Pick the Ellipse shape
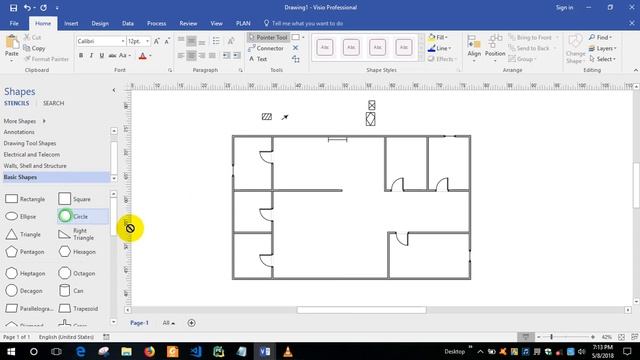The image size is (640, 360). point(21,216)
